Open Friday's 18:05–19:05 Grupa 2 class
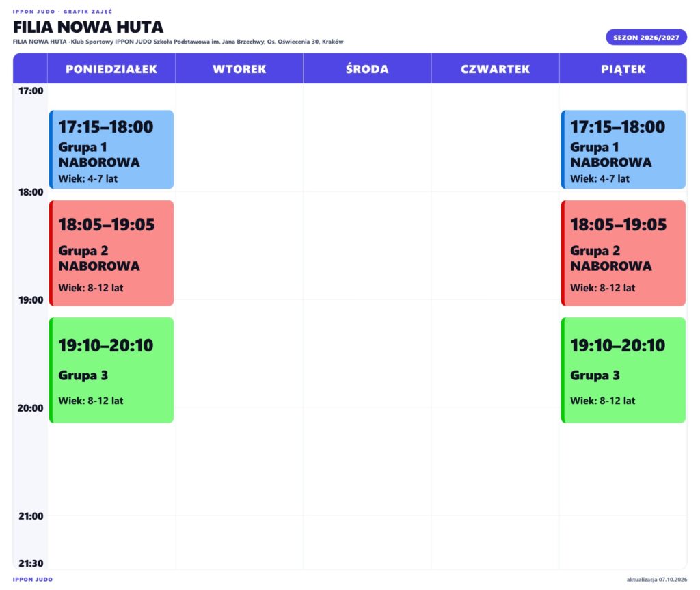The image size is (700, 590). (x=623, y=253)
